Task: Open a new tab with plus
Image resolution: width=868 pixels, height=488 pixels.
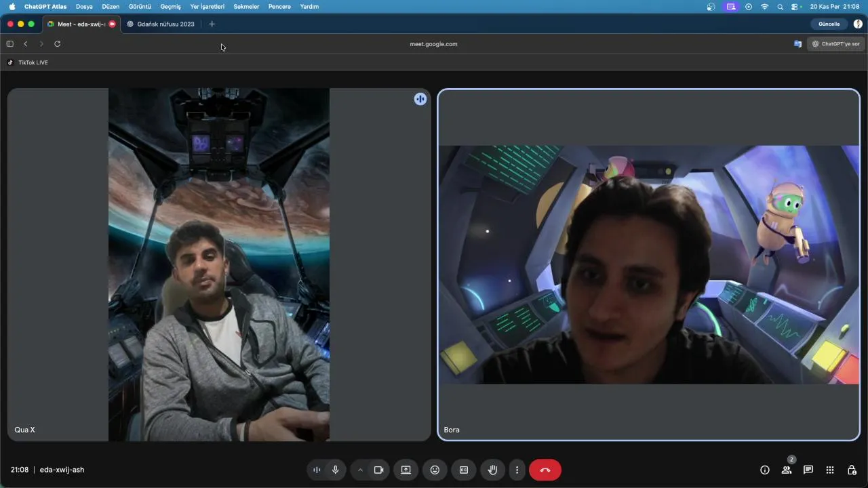Action: pyautogui.click(x=212, y=24)
